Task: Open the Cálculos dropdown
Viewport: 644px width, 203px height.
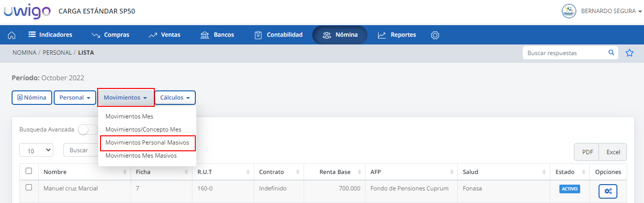Action: click(x=175, y=98)
